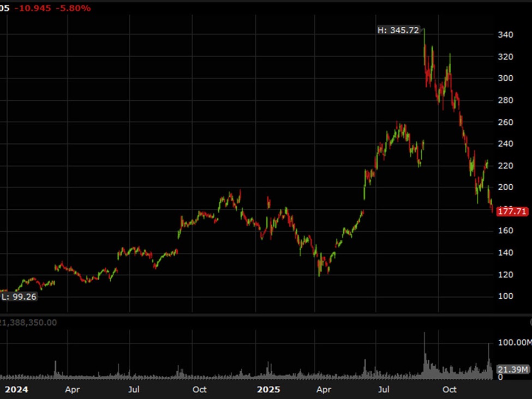
Task: Click the 2024 label on time axis
Action: coord(16,389)
